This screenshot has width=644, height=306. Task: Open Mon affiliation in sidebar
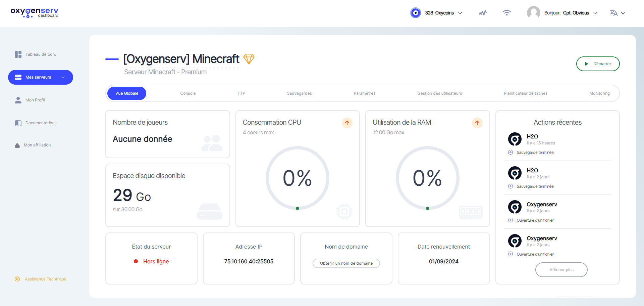tap(37, 145)
